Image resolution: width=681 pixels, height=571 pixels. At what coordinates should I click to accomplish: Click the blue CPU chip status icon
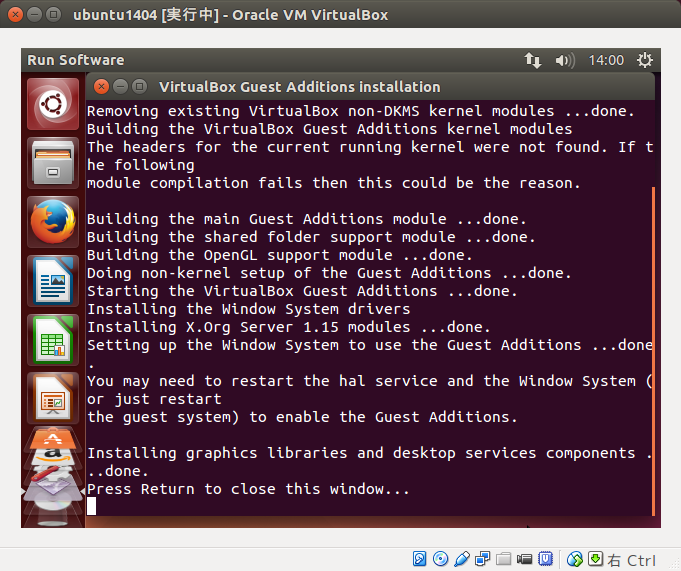pyautogui.click(x=545, y=558)
